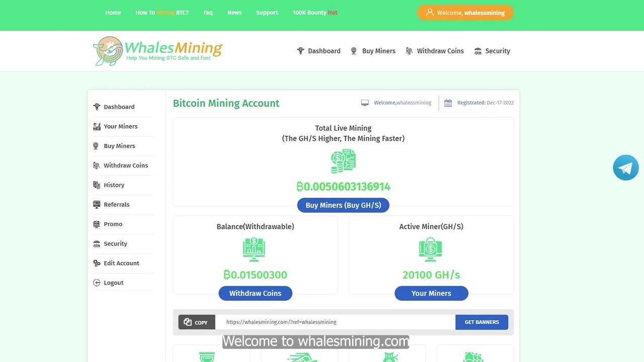Click the ₿0.01500300 balance value

pyautogui.click(x=255, y=275)
